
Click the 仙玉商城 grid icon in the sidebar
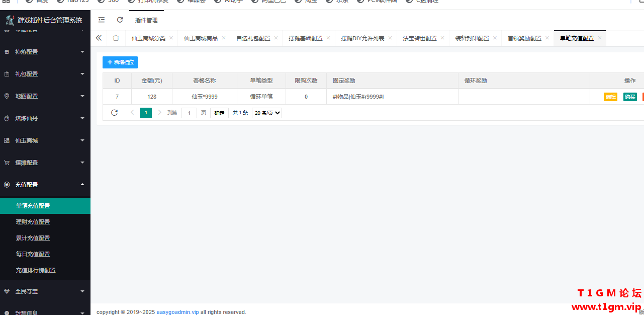[x=7, y=140]
